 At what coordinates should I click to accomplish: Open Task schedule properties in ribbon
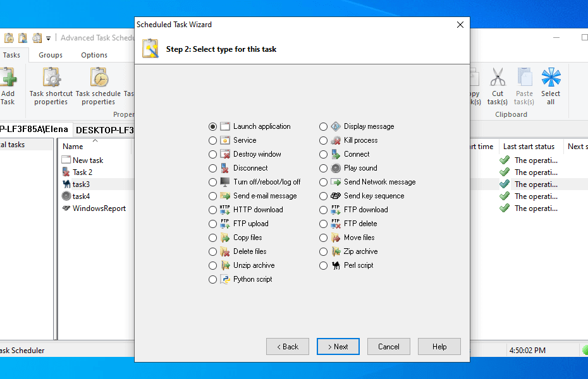pos(98,87)
